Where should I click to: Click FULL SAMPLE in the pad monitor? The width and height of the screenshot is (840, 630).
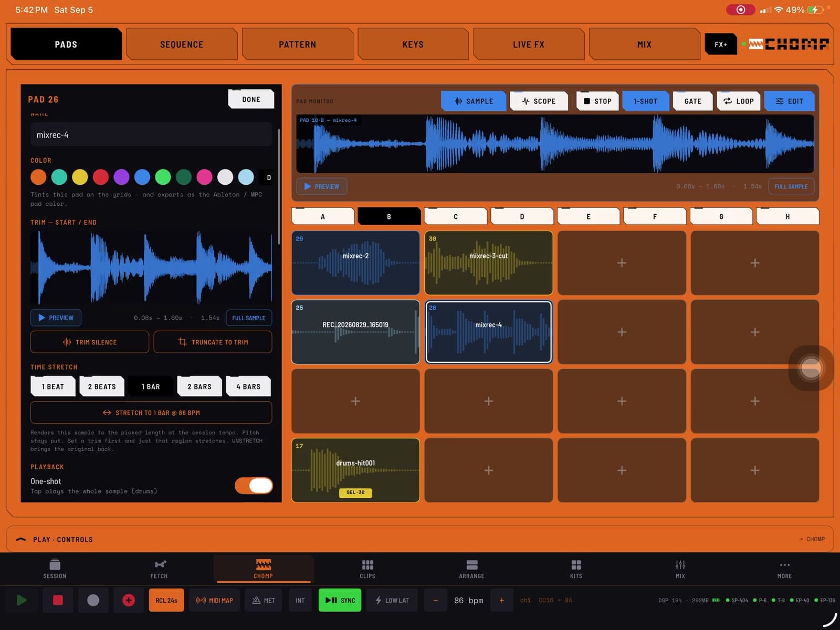click(x=791, y=186)
